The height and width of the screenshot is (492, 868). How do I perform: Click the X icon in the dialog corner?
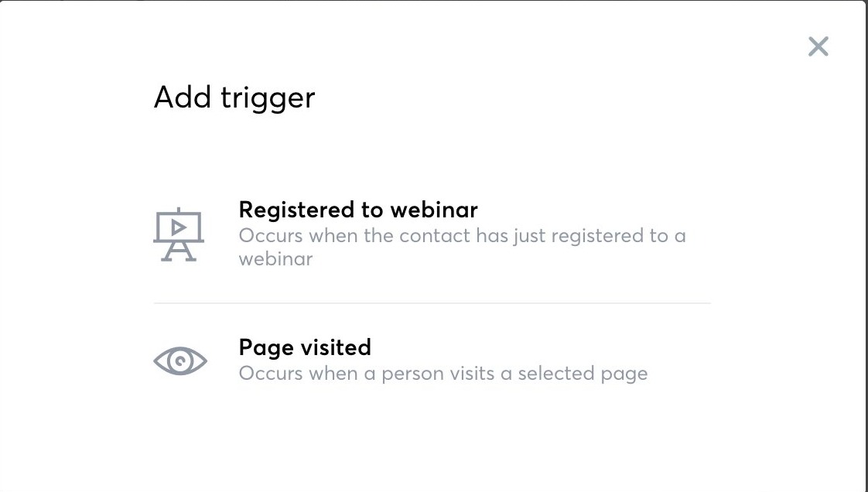[818, 46]
